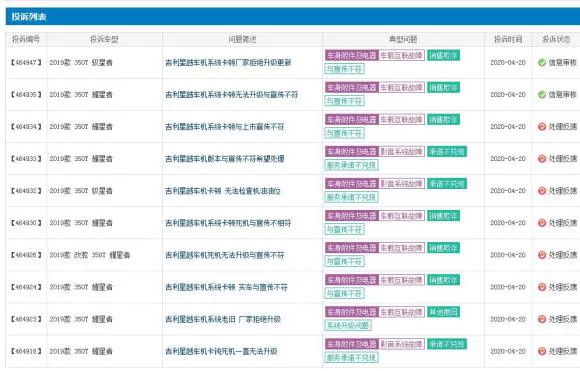
Task: Open complaint 吉利星越车机系统卡顿无法升级与宣传不符
Action: tap(232, 95)
